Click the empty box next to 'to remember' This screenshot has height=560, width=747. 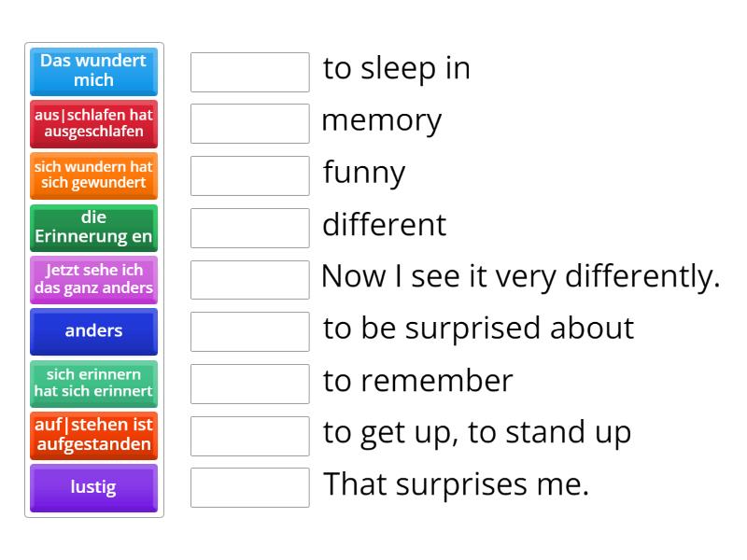point(249,384)
